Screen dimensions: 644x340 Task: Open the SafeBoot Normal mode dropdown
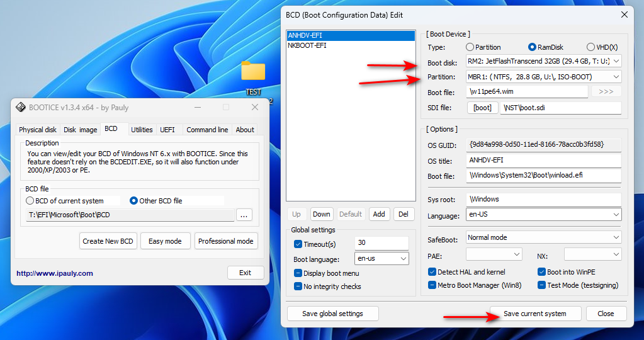click(544, 237)
